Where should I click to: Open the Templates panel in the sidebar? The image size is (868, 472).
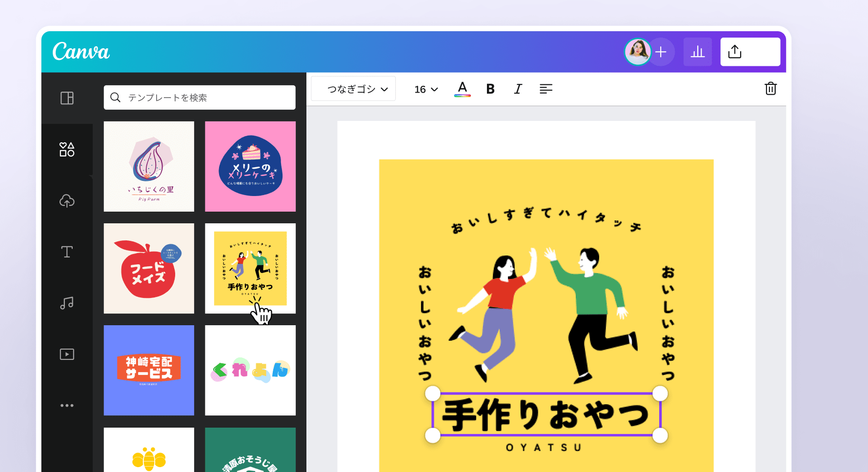[x=67, y=98]
